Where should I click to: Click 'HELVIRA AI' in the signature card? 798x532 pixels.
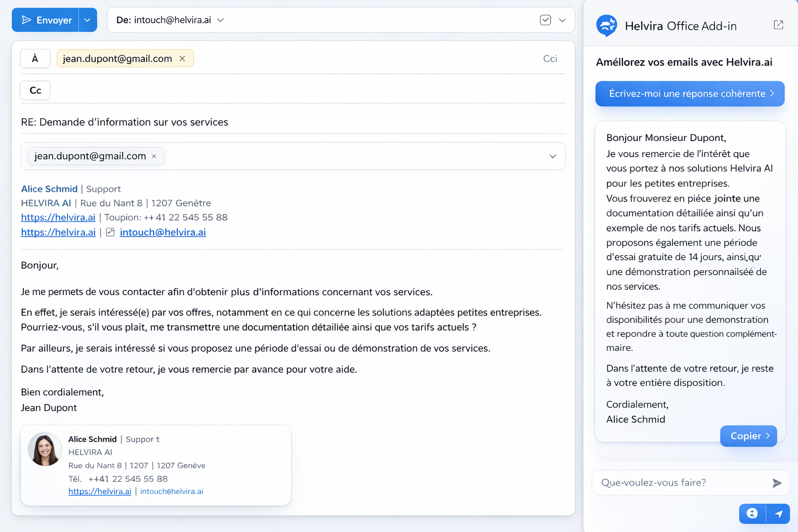coord(90,452)
